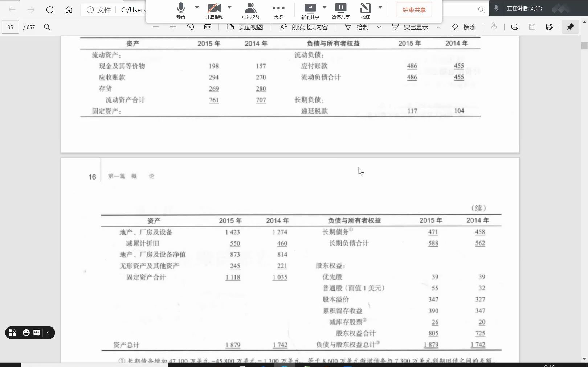Start a new share

pyautogui.click(x=310, y=11)
